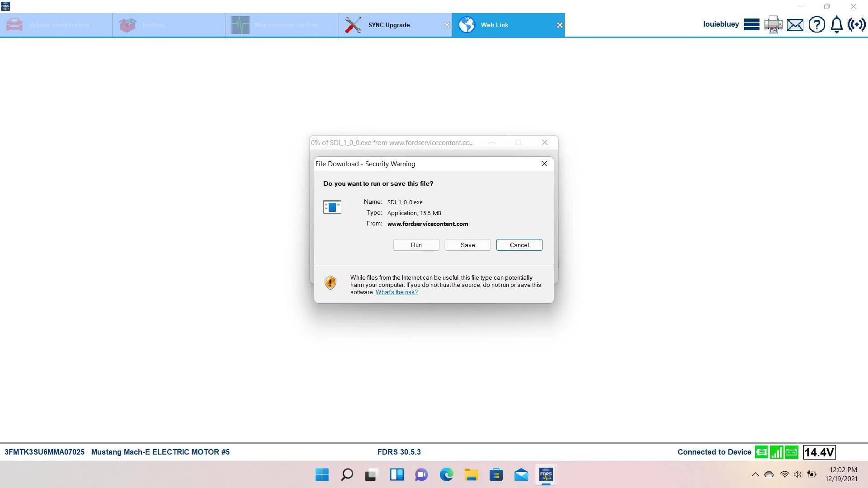Viewport: 868px width, 488px height.
Task: Click the FDRS 30.5.3 version text
Action: (399, 452)
